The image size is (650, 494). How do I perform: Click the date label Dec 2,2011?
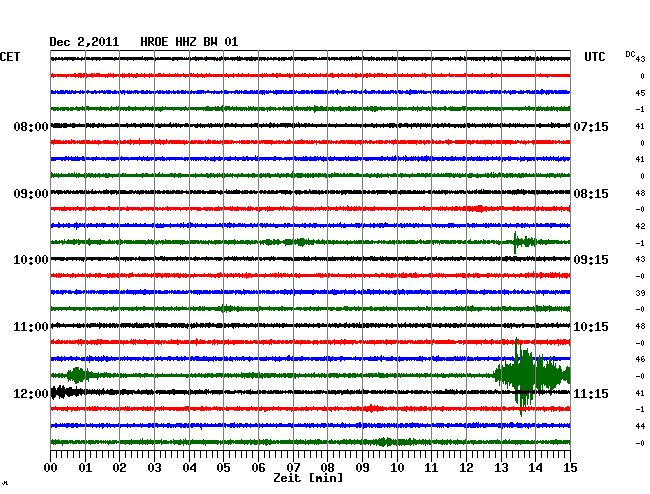84,42
